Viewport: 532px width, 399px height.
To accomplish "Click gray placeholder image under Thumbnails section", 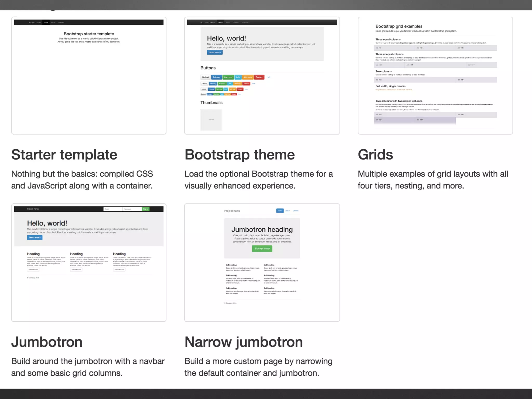I will coord(211,119).
